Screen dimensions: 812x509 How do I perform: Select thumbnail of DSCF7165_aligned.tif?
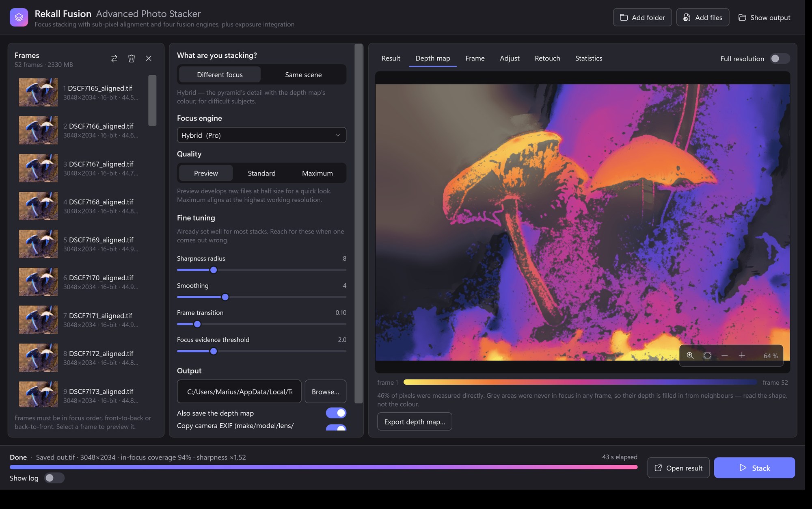tap(38, 93)
